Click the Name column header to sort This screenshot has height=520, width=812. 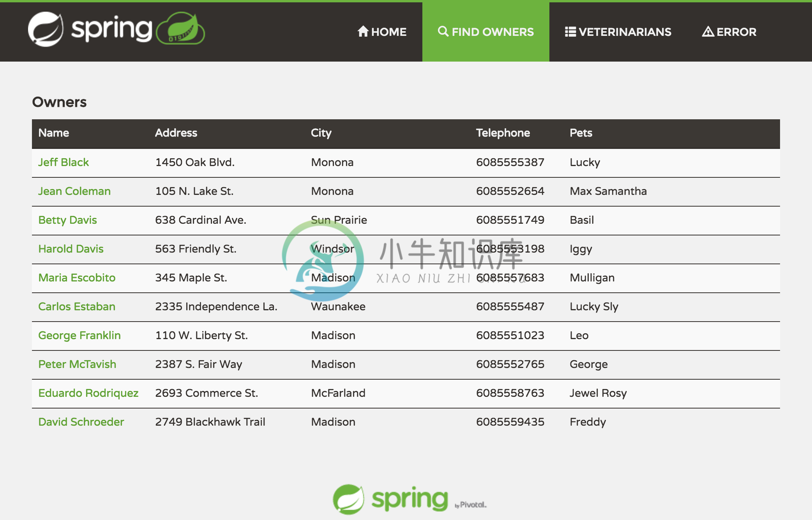[53, 133]
